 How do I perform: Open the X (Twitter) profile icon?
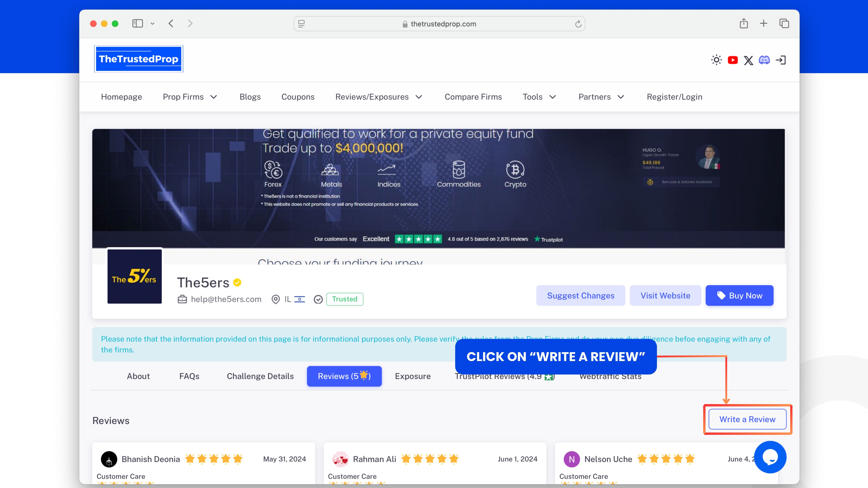pyautogui.click(x=748, y=60)
